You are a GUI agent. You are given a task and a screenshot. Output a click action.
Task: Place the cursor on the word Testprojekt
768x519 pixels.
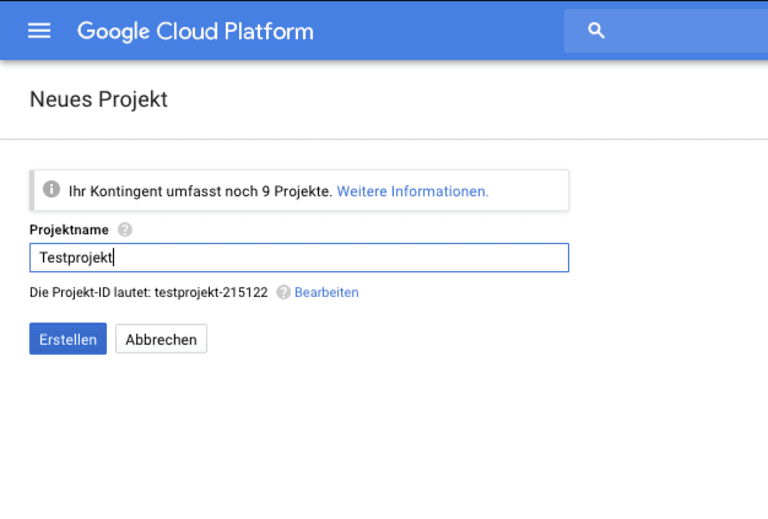(x=75, y=258)
